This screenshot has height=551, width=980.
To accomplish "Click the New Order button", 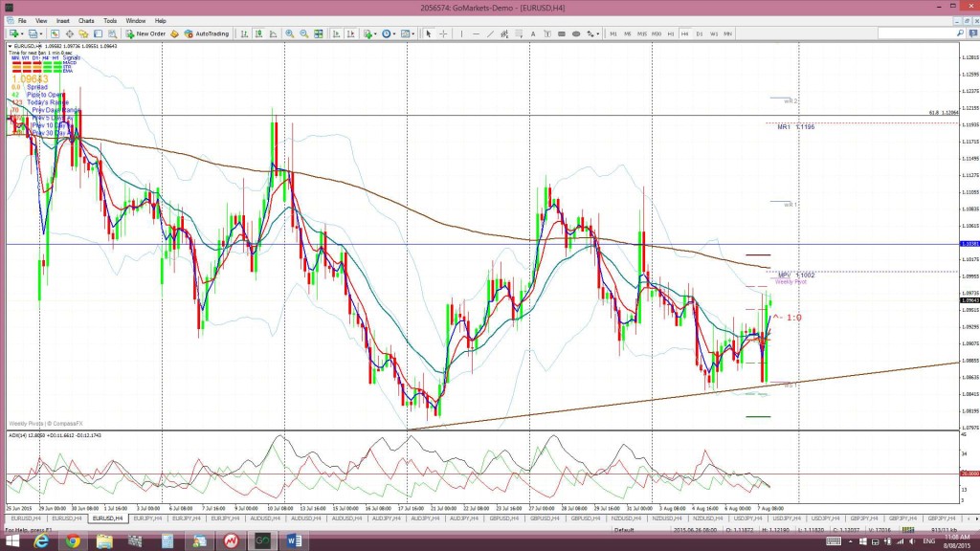I will pyautogui.click(x=145, y=33).
